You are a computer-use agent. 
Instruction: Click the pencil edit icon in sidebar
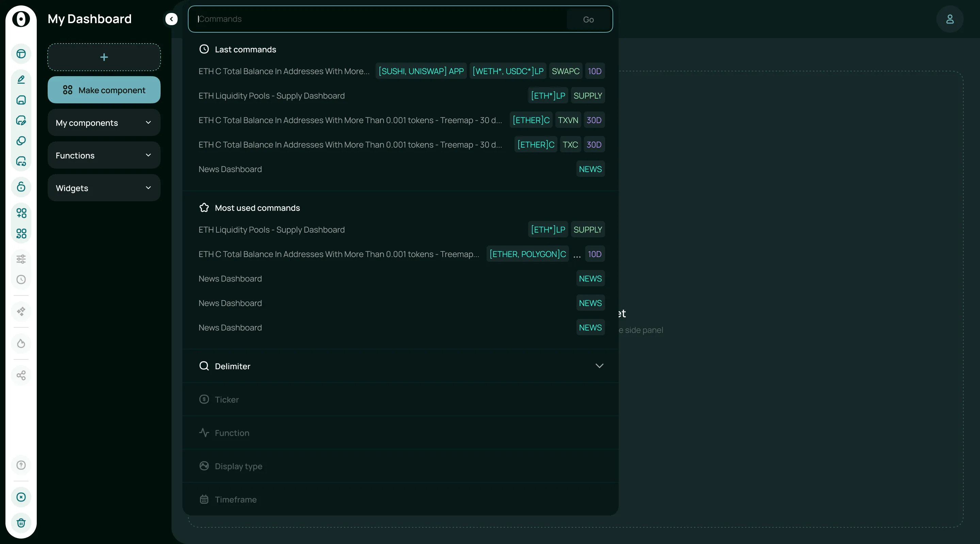point(21,80)
